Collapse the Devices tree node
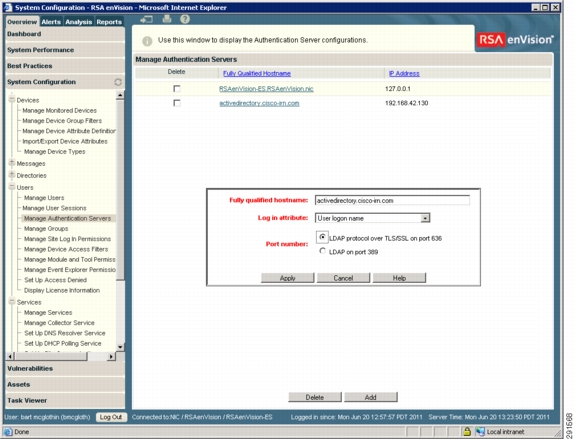Viewport: 576px width, 447px height. [x=12, y=99]
